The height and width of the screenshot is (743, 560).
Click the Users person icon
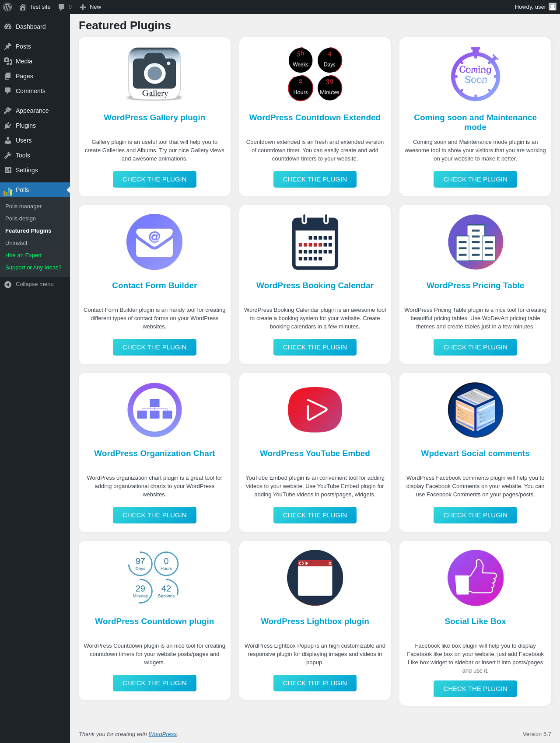coord(8,140)
